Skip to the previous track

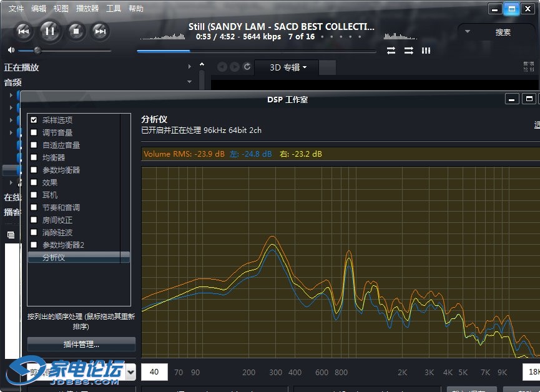pos(24,31)
